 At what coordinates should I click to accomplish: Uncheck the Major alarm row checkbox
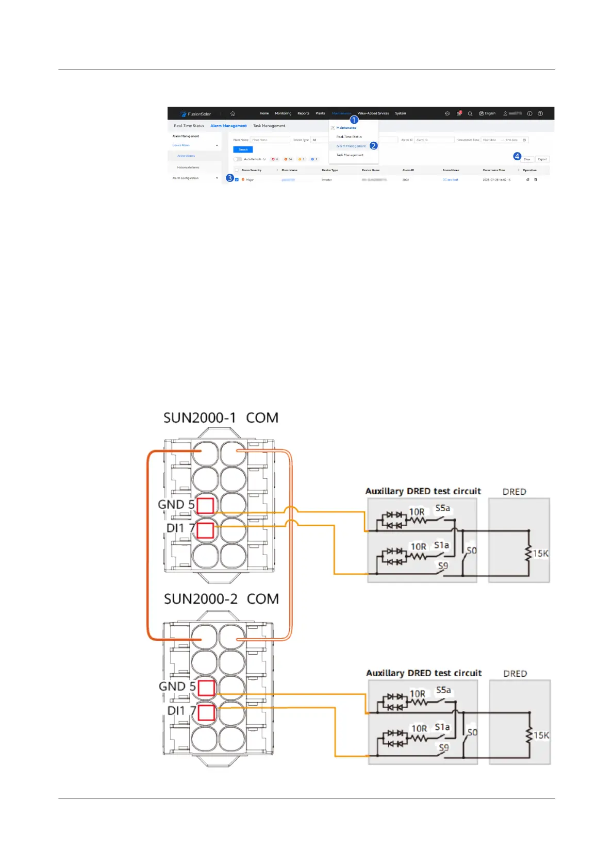pyautogui.click(x=237, y=179)
